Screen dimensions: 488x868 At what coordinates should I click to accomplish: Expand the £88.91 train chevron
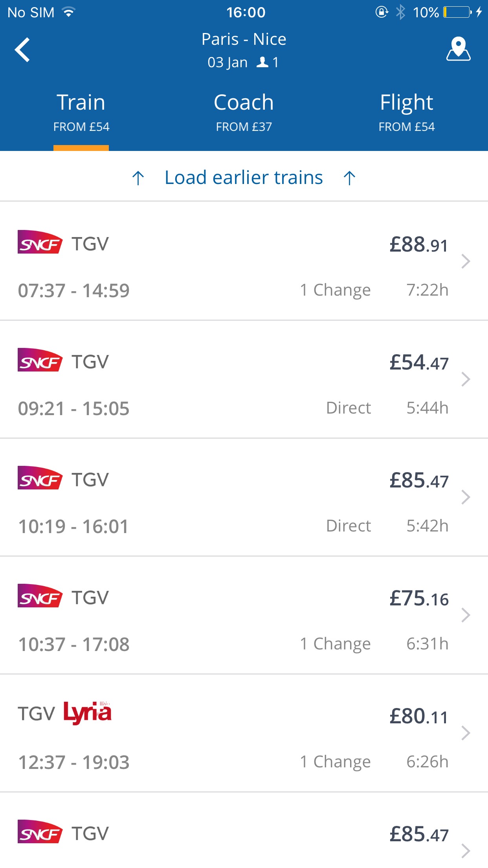click(466, 261)
